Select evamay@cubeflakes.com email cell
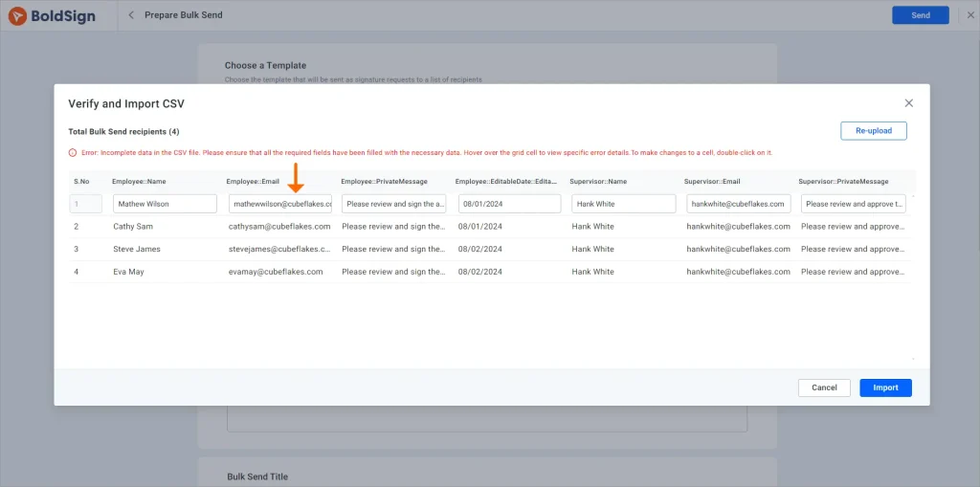Image resolution: width=980 pixels, height=487 pixels. [276, 272]
